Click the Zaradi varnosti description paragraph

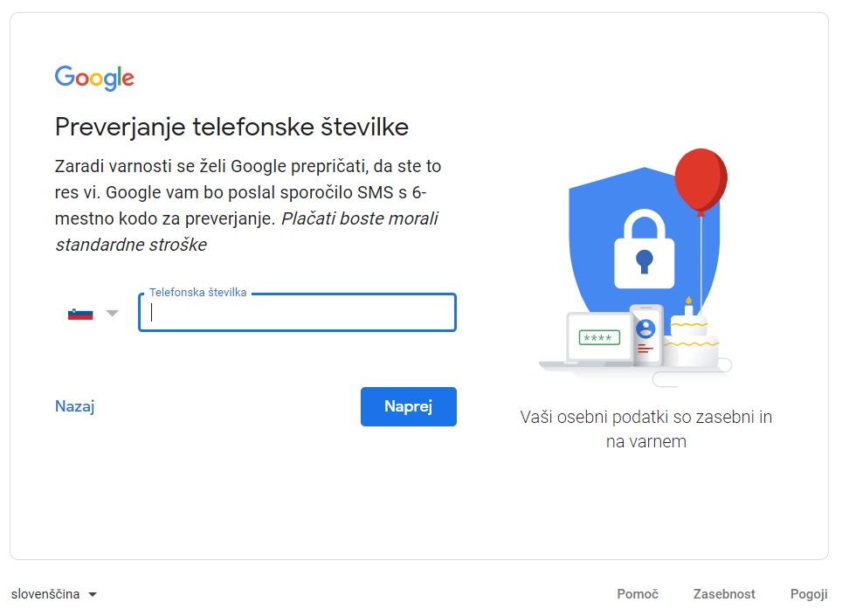click(247, 192)
